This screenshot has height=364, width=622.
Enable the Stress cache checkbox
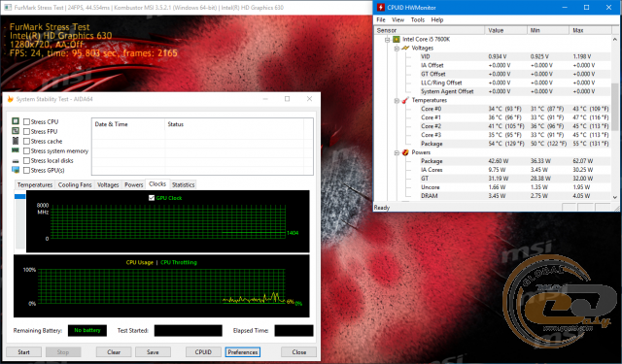26,141
